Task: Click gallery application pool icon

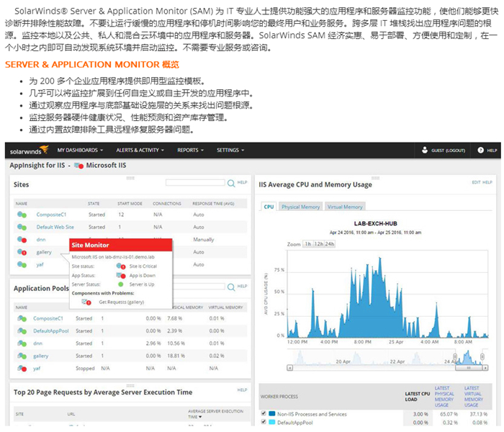Action: point(22,356)
